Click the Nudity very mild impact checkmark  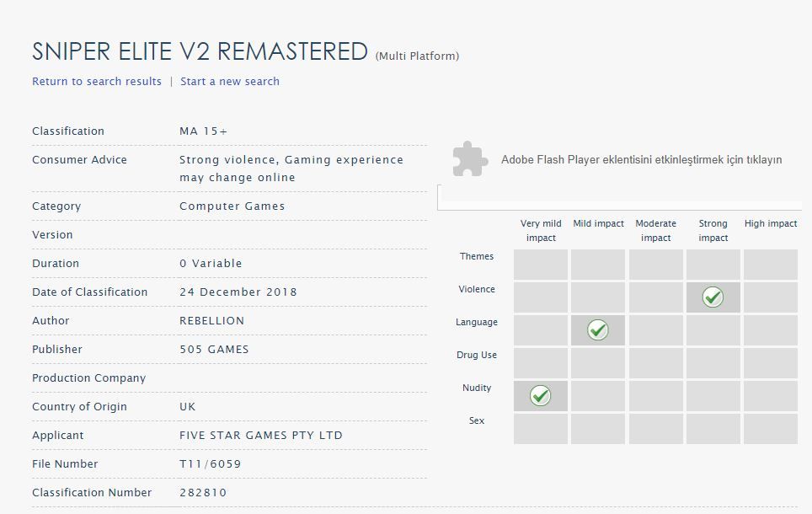click(x=540, y=396)
